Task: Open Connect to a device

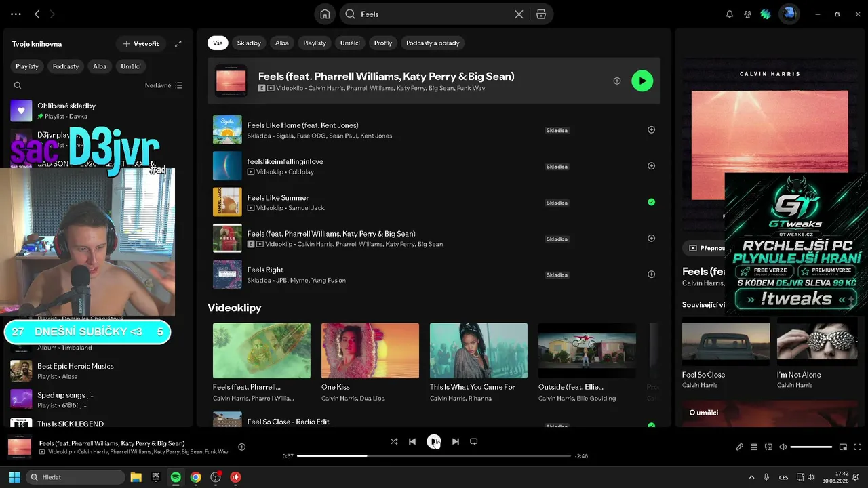Action: pos(768,447)
